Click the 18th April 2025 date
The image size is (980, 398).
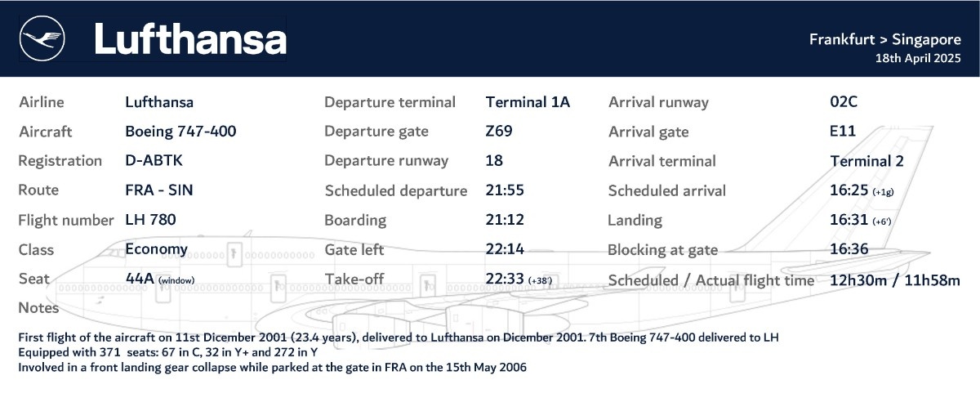(917, 59)
